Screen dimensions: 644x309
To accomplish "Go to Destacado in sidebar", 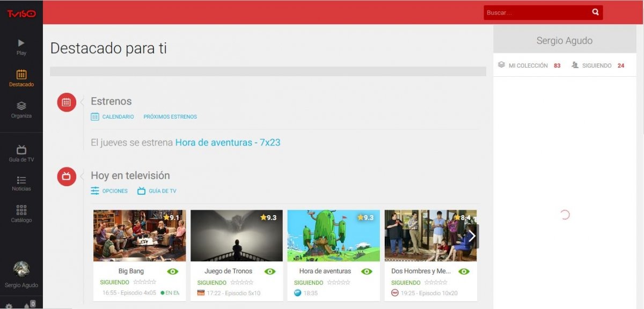I will (21, 78).
